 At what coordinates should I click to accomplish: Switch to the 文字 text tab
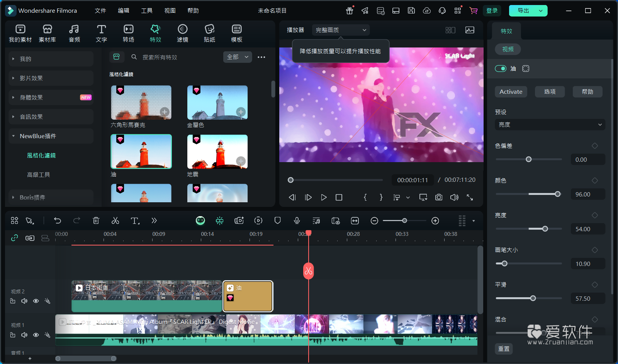101,33
